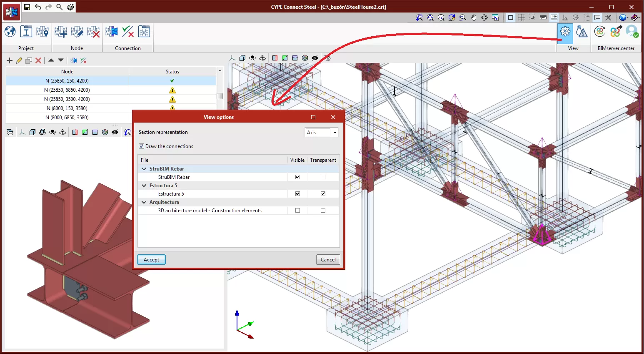Collapse the StruBIM Rebar group

pyautogui.click(x=144, y=169)
